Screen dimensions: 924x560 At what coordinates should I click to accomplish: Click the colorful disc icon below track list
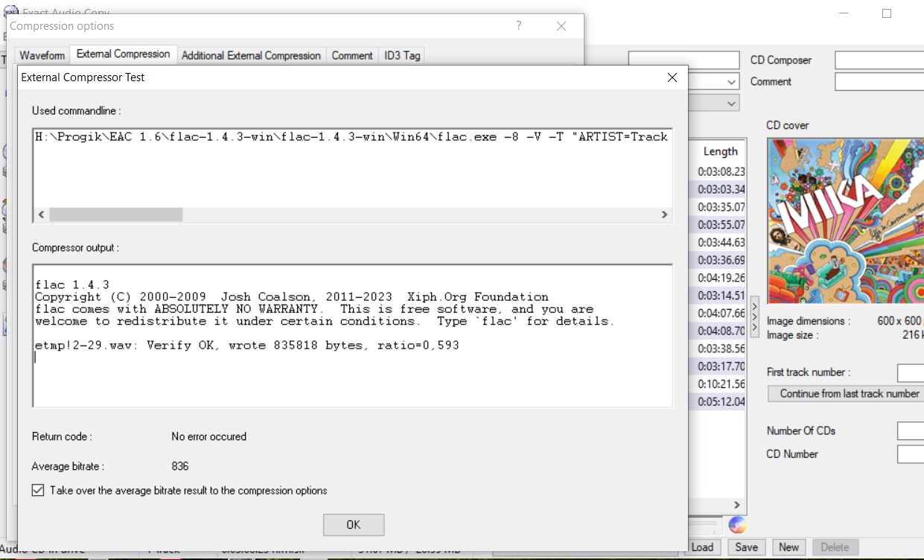(x=737, y=524)
